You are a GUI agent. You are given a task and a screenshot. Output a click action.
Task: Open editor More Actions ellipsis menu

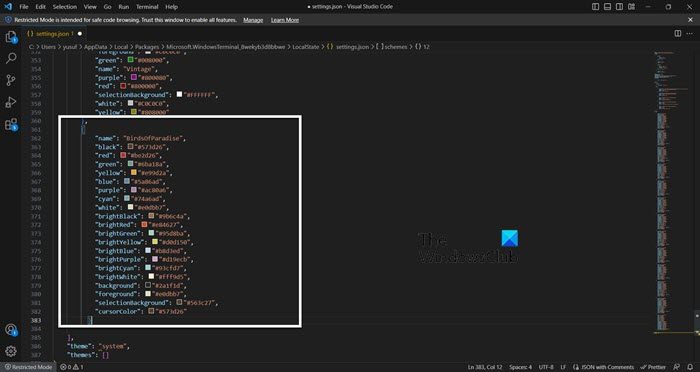tap(691, 33)
